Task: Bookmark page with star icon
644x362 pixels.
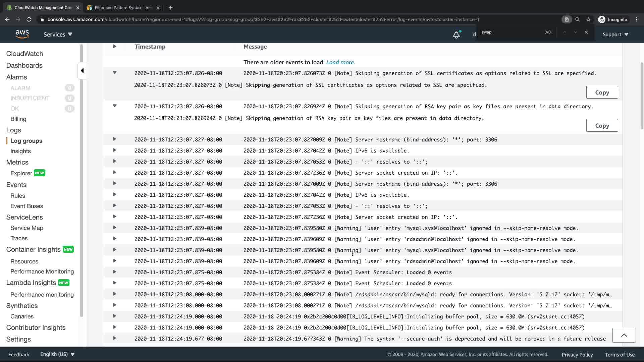Action: [x=588, y=19]
